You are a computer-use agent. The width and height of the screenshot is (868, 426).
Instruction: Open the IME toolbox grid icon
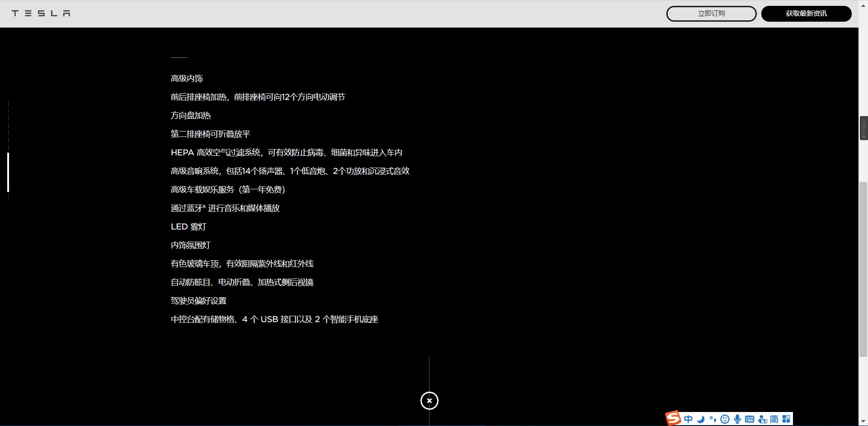tap(787, 419)
